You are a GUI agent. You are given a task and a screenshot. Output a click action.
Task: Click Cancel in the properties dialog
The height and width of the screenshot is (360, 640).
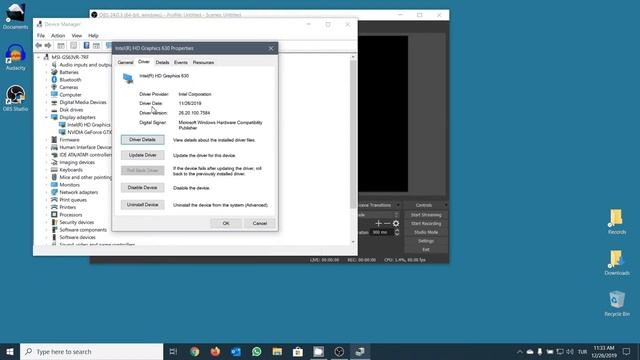tap(260, 223)
